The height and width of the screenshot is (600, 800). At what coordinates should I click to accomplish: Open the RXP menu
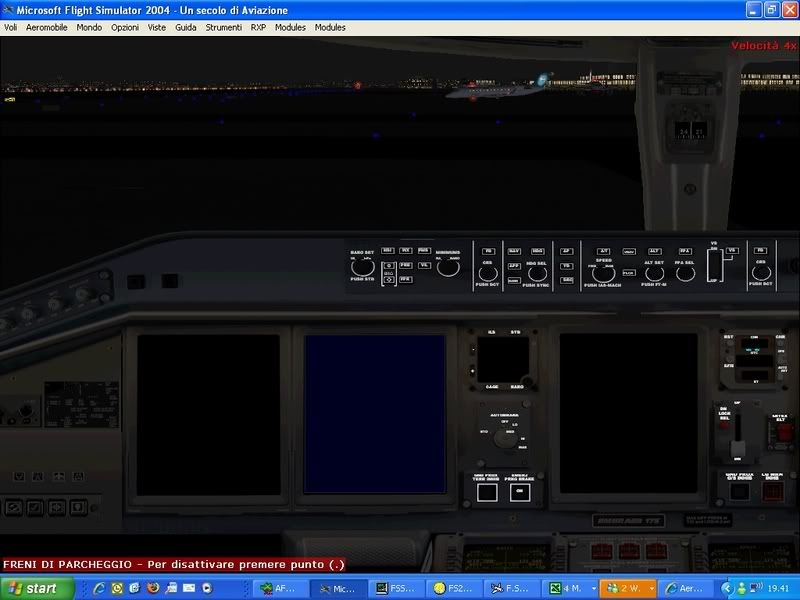pyautogui.click(x=258, y=28)
